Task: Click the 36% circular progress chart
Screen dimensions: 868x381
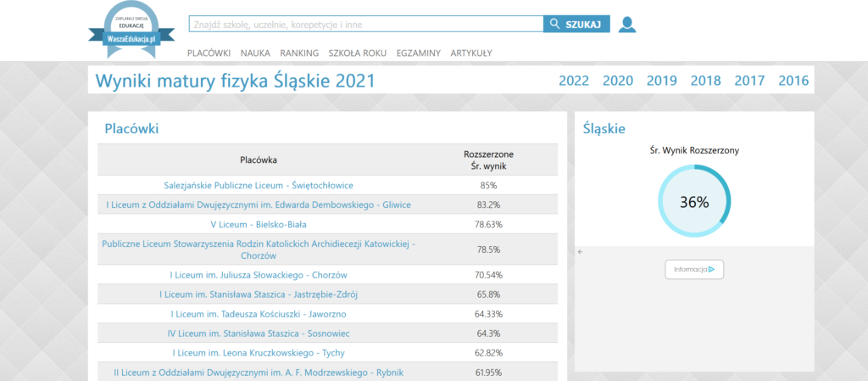Action: (x=694, y=202)
